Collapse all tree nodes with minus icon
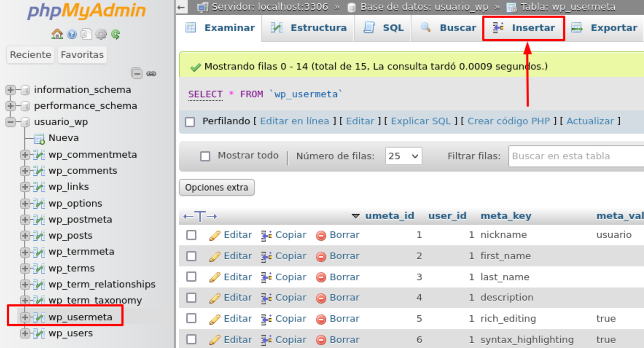This screenshot has width=644, height=348. [x=137, y=74]
